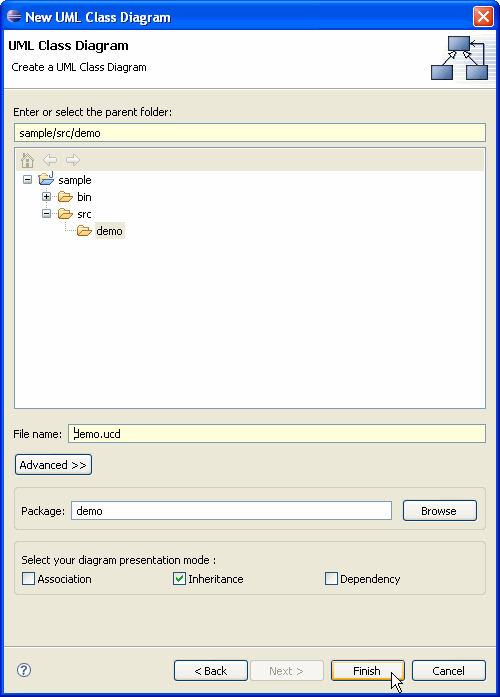
Task: Click the Finish button
Action: (x=368, y=670)
